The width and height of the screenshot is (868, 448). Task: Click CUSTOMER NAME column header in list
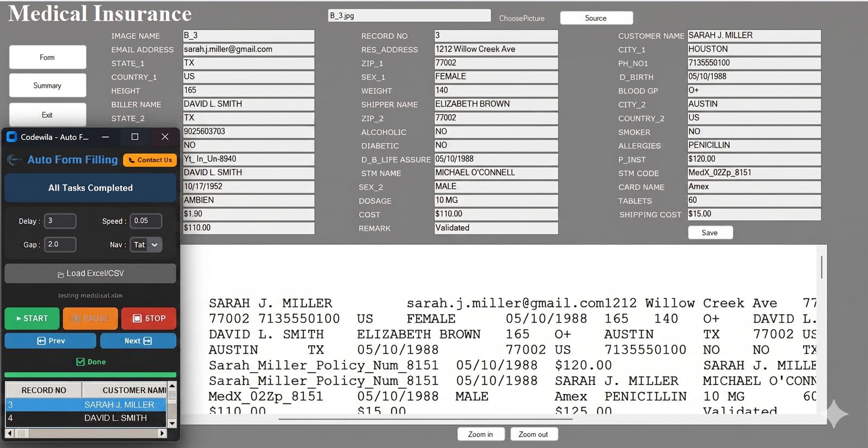click(x=125, y=390)
